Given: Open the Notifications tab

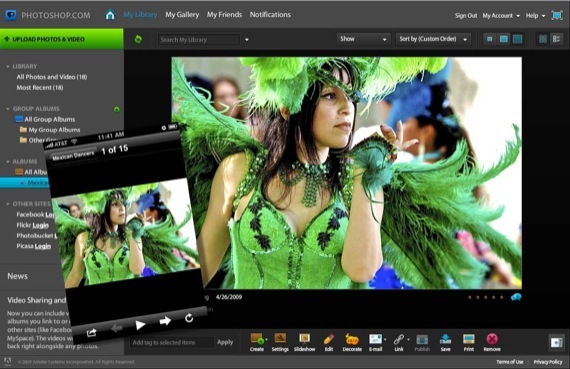Looking at the screenshot, I should click(270, 15).
